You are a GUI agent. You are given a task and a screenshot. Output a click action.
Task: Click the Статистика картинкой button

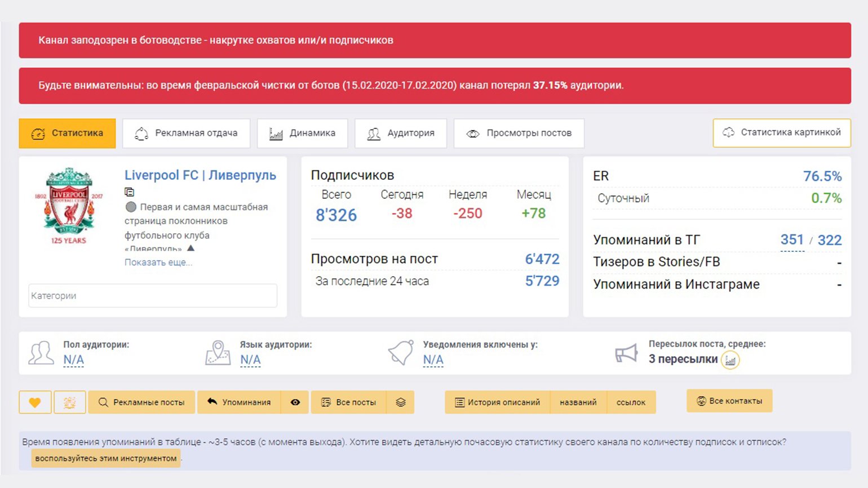(x=782, y=132)
